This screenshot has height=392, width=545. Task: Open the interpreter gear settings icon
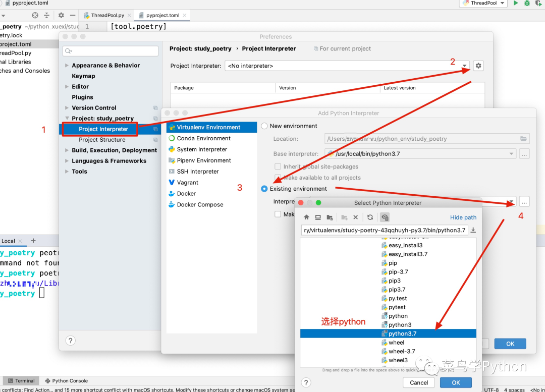point(478,66)
